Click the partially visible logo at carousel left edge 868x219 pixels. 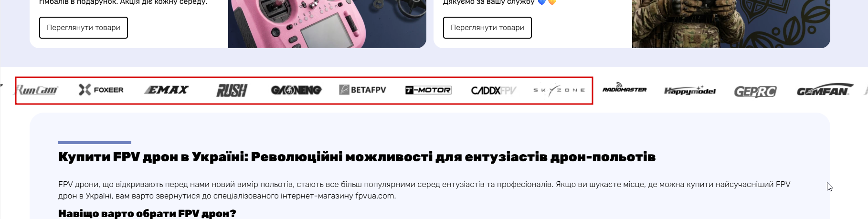click(x=1, y=86)
